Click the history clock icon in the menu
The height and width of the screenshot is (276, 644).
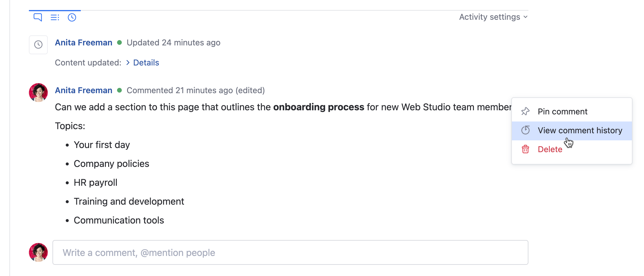pos(525,130)
